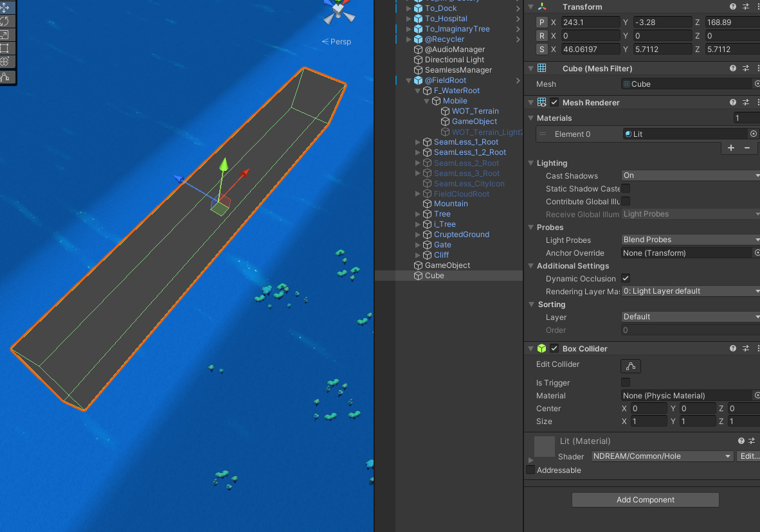Open the Transform component help icon
Screen dimensions: 760x532
pos(733,6)
